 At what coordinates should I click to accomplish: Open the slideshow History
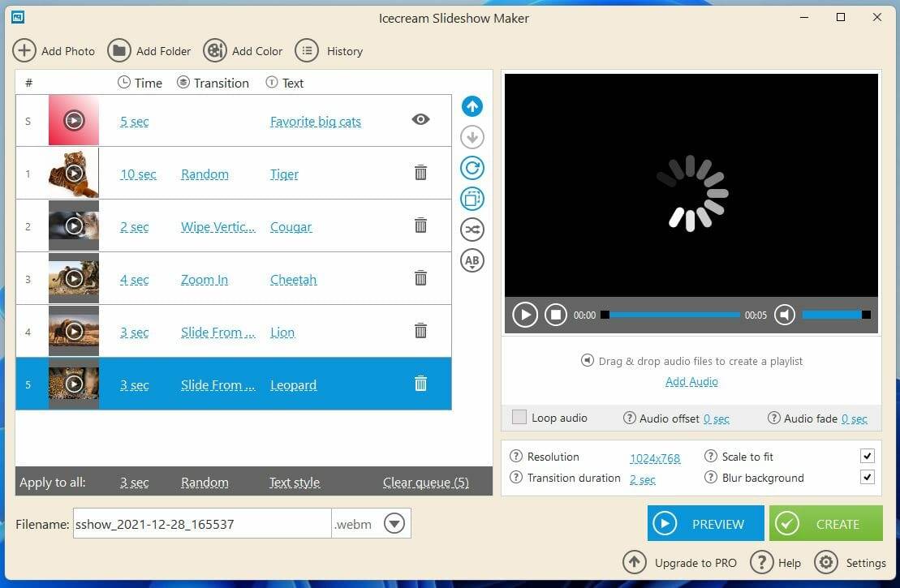329,50
